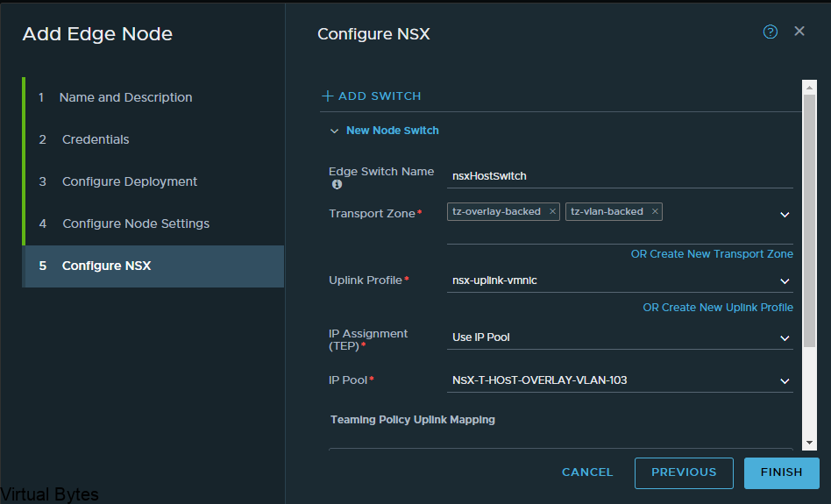Click the Edge Switch Name info icon
The image size is (831, 504).
[337, 184]
